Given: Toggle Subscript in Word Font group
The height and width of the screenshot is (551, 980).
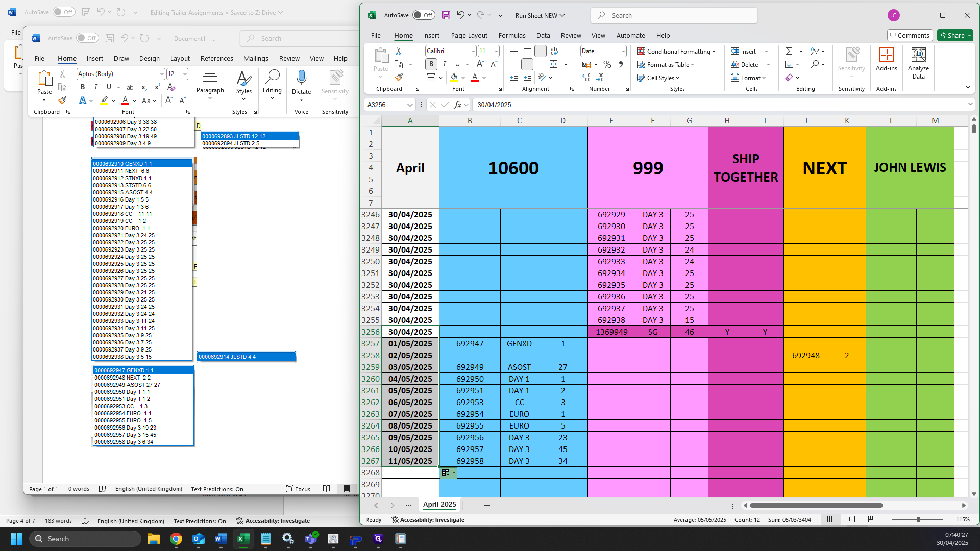Looking at the screenshot, I should tap(144, 87).
